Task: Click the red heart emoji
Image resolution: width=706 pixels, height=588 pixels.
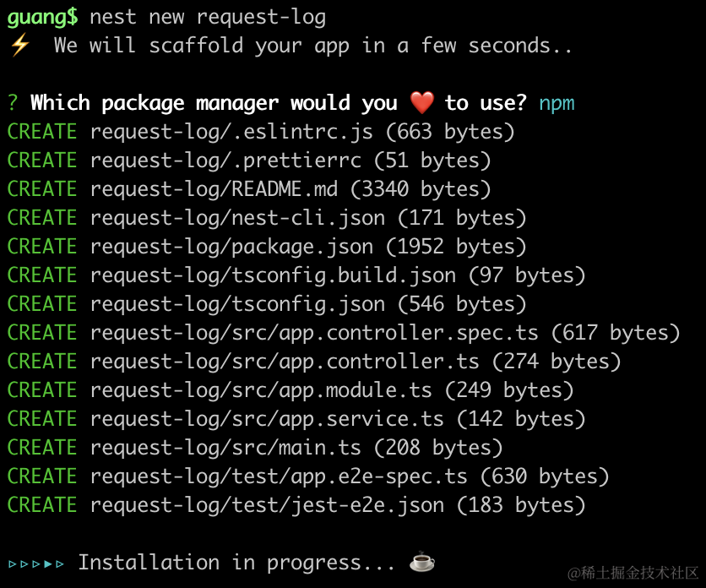Action: click(421, 103)
